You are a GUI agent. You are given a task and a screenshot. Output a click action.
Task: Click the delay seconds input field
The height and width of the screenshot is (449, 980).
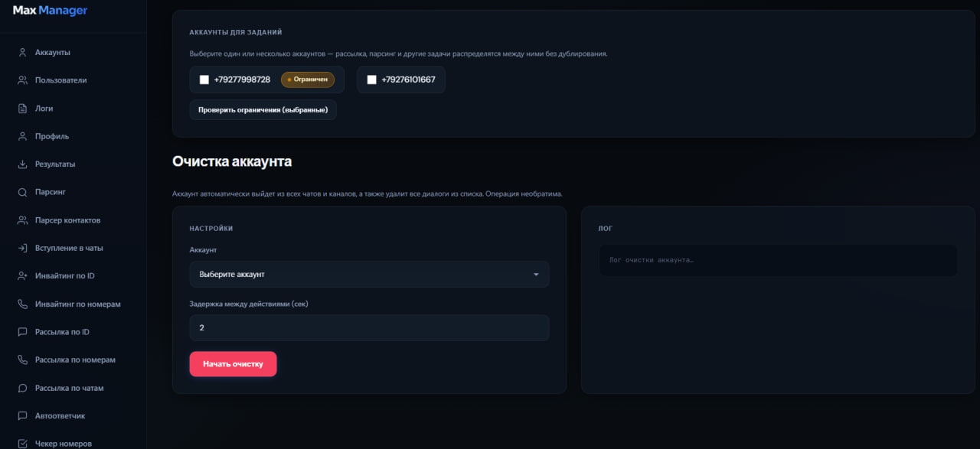tap(369, 327)
